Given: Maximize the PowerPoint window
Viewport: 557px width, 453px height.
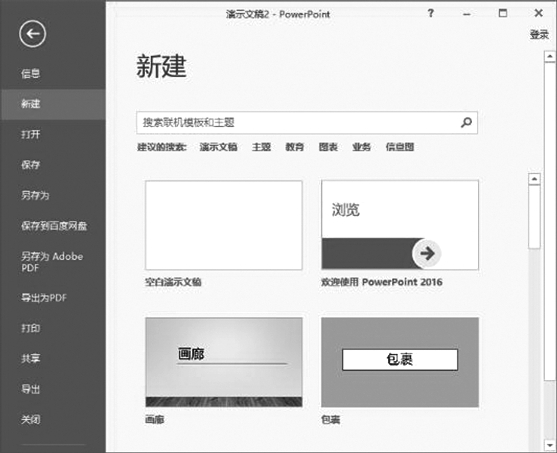Looking at the screenshot, I should pyautogui.click(x=503, y=14).
